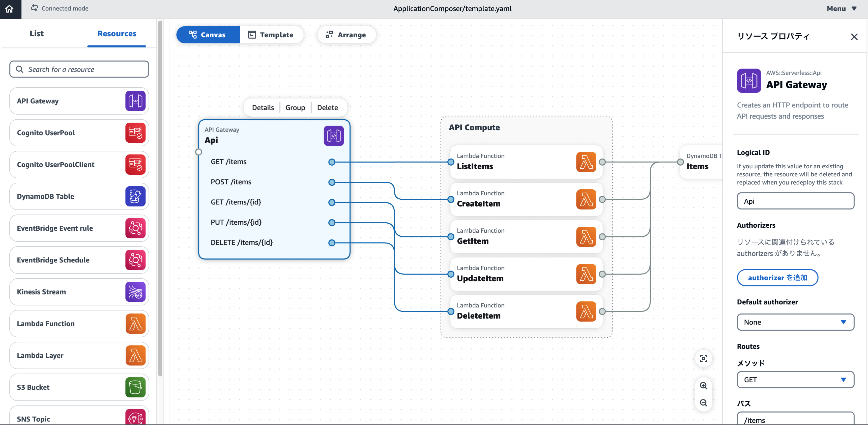
Task: Click the ApplicationComposer/template.yaml title
Action: pos(452,9)
